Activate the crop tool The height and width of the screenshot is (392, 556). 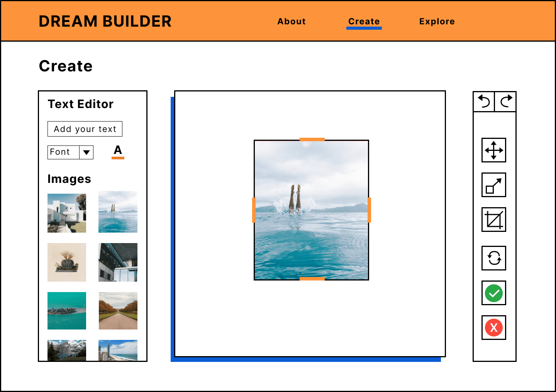(493, 220)
